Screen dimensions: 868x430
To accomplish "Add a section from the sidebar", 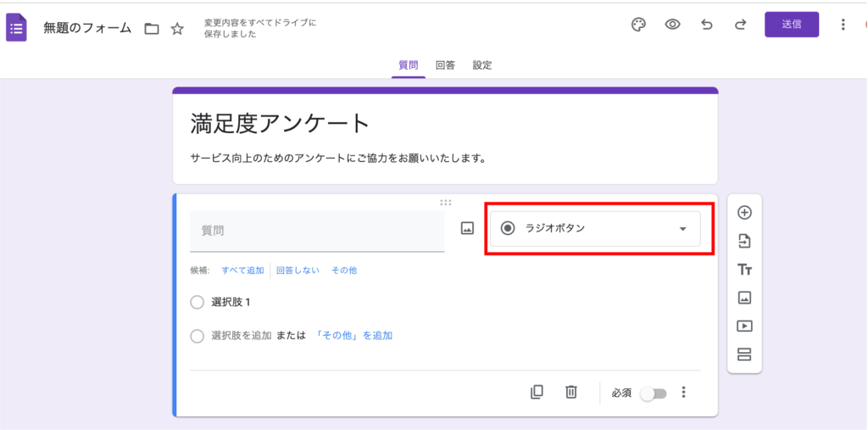I will 744,354.
